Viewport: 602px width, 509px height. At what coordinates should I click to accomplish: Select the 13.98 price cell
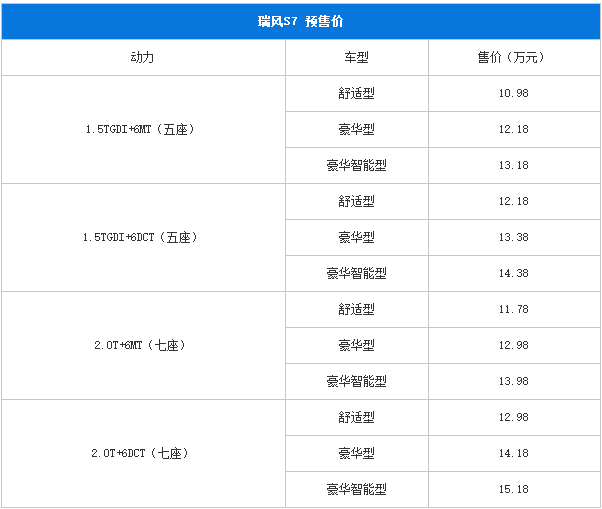[514, 381]
